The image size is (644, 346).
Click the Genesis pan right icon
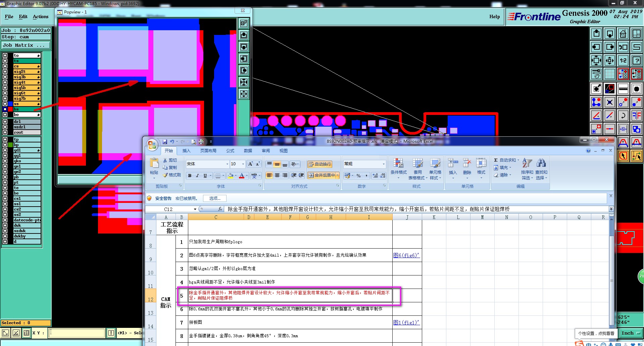pos(610,47)
